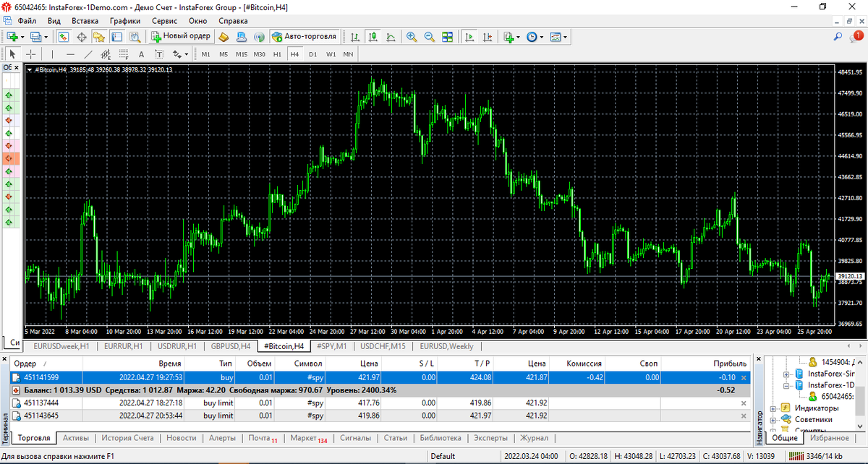Image resolution: width=868 pixels, height=464 pixels.
Task: Toggle the Terminal panel toolbar icon
Action: click(116, 36)
